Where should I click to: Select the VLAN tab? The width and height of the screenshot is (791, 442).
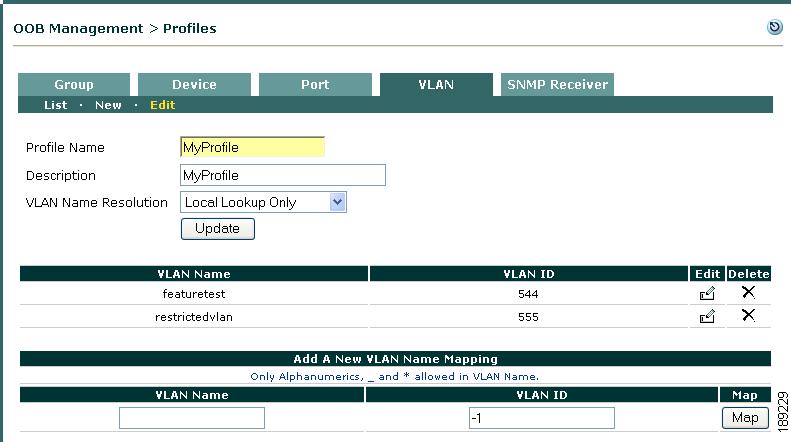tap(436, 84)
